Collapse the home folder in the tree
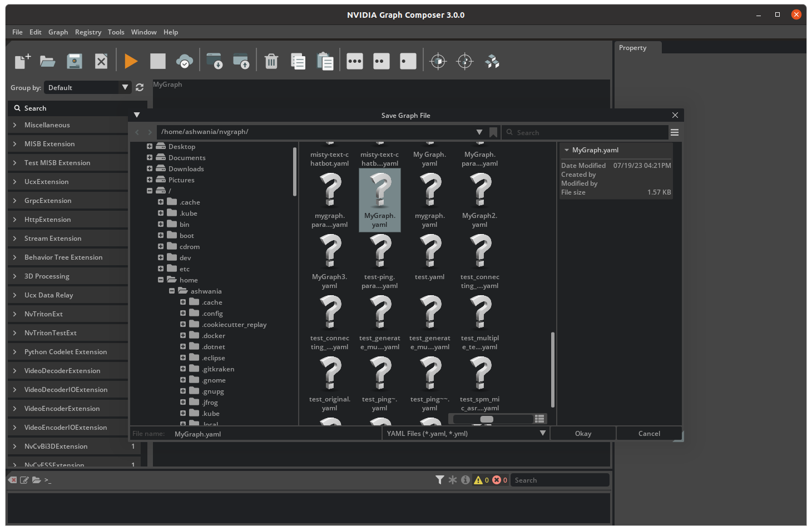This screenshot has height=531, width=812. click(x=161, y=280)
